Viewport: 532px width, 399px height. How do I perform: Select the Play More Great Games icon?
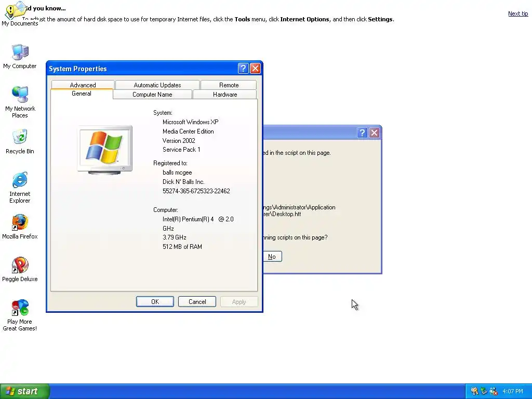20,308
